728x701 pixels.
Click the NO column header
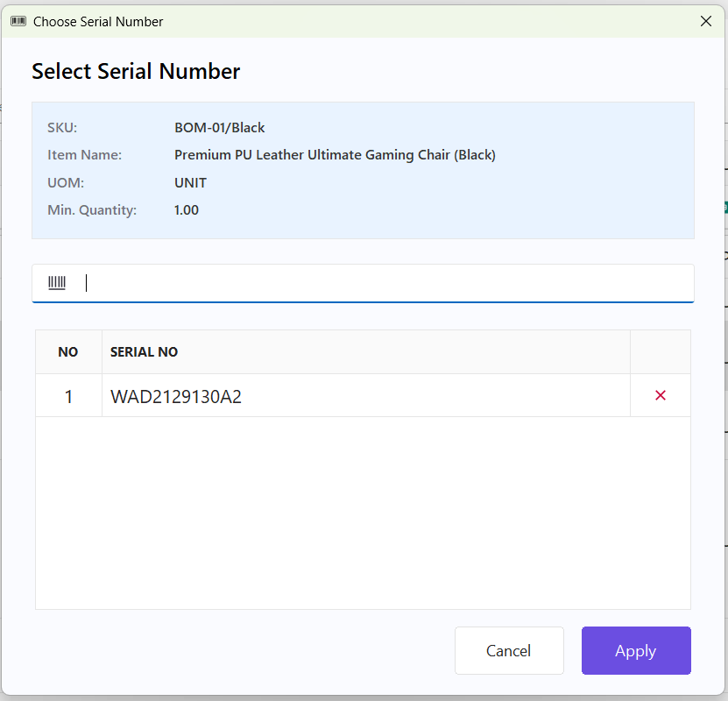click(x=67, y=352)
